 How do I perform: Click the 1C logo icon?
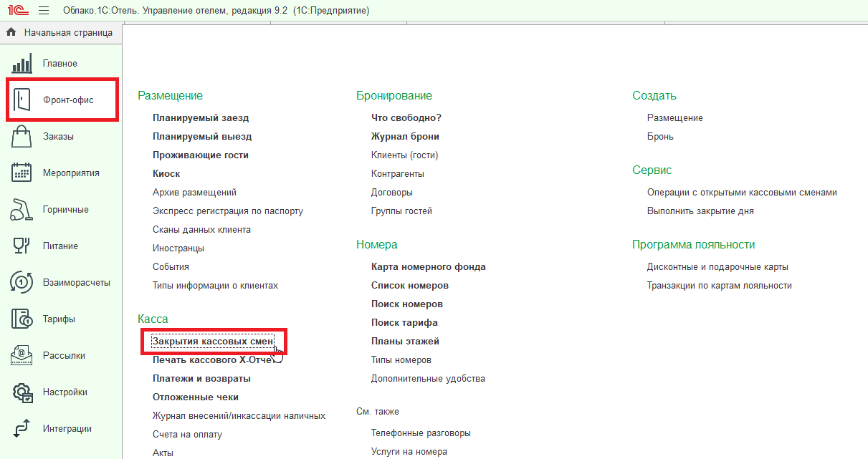pyautogui.click(x=16, y=11)
